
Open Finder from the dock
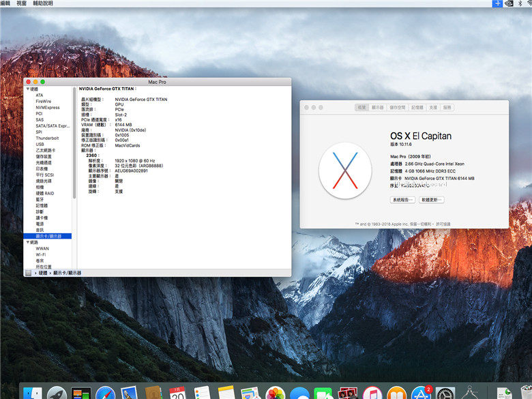point(33,394)
